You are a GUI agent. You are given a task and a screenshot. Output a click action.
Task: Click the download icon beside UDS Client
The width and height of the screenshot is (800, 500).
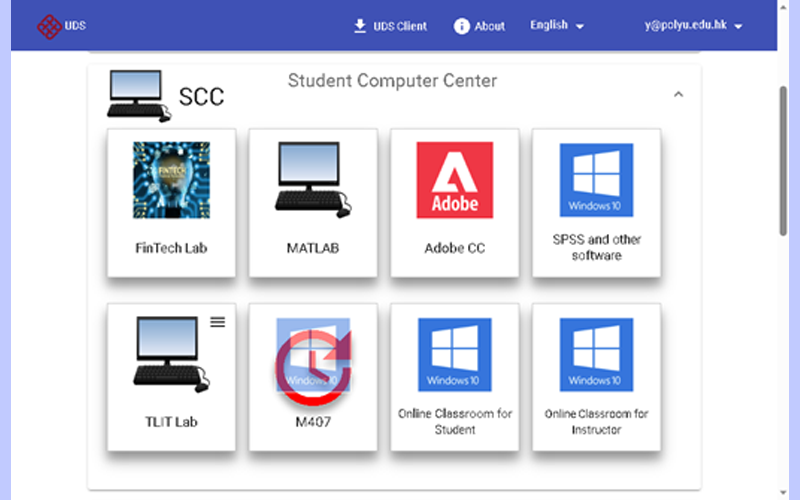[x=360, y=26]
